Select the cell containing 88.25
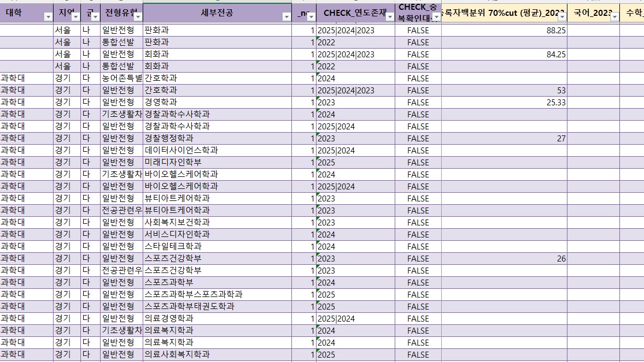Image resolution: width=644 pixels, height=362 pixels. tap(504, 31)
